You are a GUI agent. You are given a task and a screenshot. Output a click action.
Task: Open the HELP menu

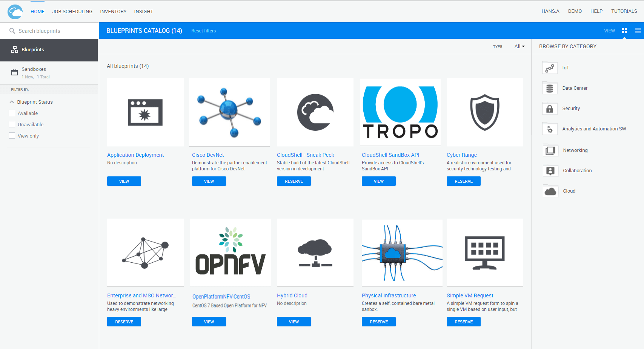[596, 11]
